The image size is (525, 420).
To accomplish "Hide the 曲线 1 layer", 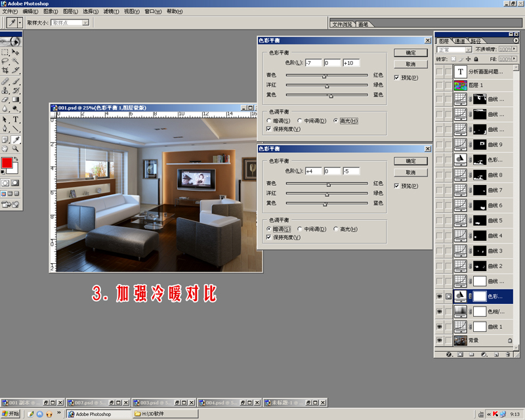I will [440, 327].
